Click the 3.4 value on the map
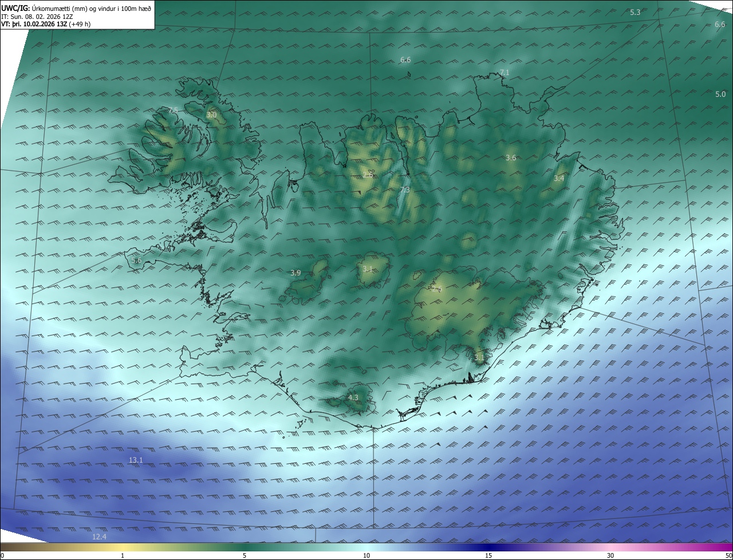 [x=559, y=178]
